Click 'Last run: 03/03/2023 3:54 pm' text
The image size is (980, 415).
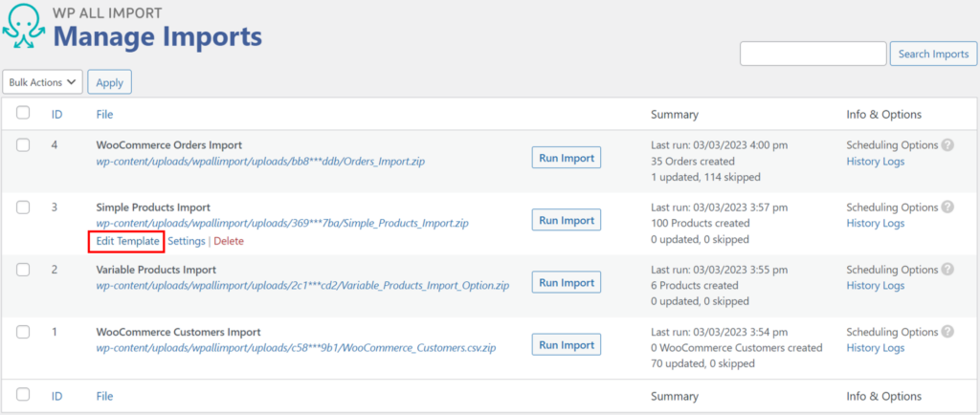(719, 332)
